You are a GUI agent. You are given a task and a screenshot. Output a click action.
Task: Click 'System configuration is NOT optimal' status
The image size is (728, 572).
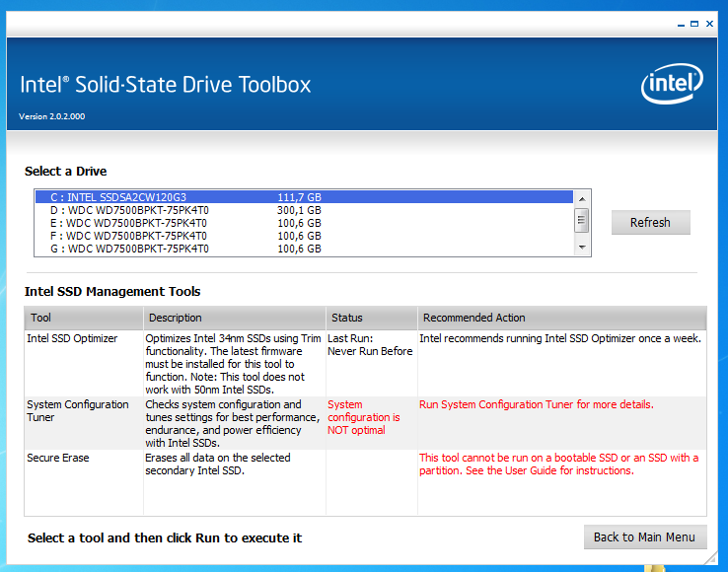coord(364,417)
